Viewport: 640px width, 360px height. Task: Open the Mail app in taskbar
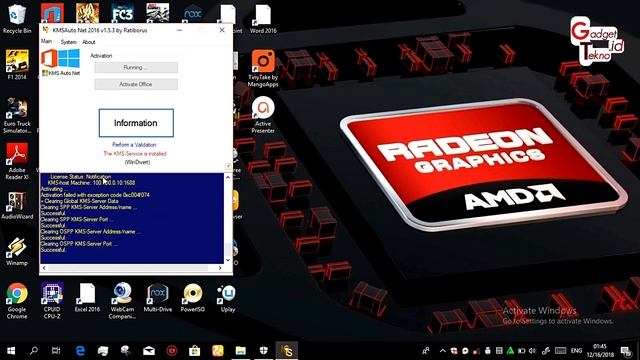pyautogui.click(x=149, y=351)
